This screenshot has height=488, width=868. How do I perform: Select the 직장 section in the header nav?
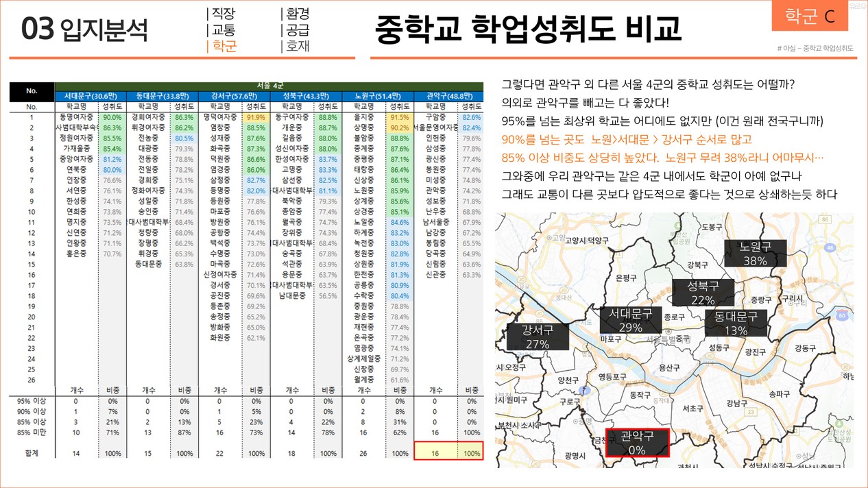click(x=223, y=14)
